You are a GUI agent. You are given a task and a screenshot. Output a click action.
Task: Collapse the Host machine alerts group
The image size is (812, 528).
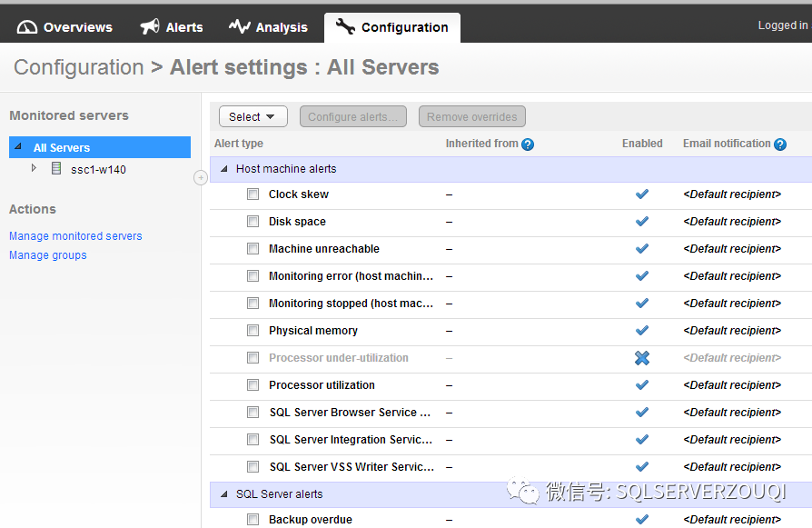(224, 169)
